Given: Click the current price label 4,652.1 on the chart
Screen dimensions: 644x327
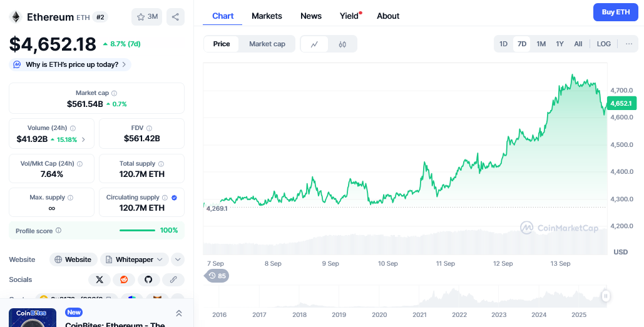Looking at the screenshot, I should [620, 103].
